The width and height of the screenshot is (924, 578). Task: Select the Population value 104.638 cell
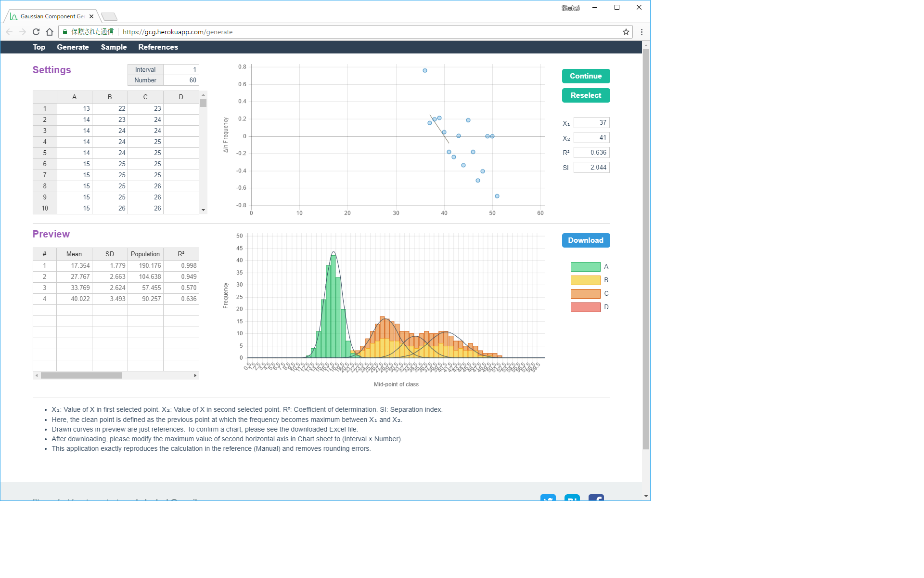[x=145, y=277]
